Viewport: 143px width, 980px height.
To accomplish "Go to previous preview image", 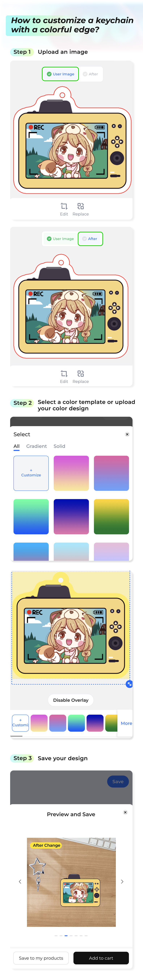I will 20,881.
